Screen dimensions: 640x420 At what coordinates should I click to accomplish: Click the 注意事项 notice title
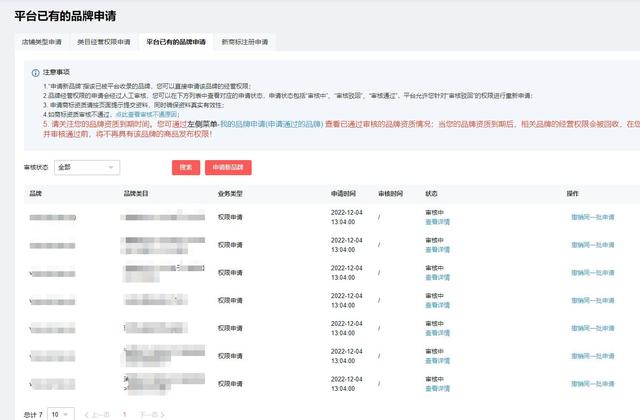click(x=56, y=72)
